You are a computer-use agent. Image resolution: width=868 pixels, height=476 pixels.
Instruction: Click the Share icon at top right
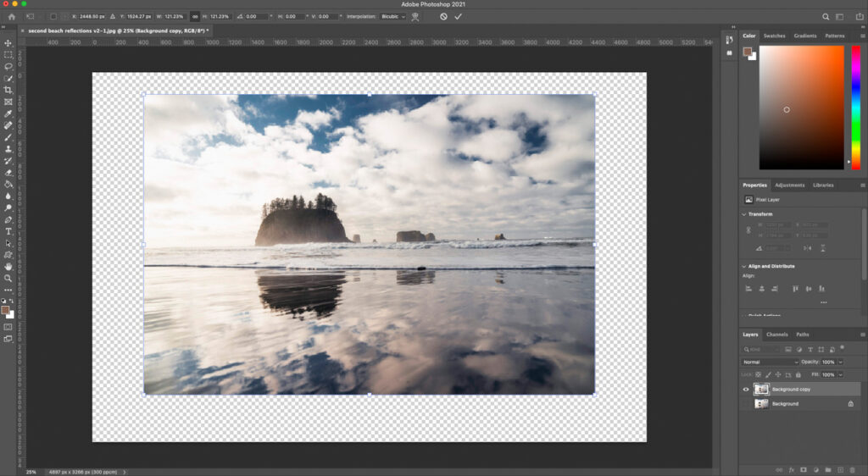860,17
